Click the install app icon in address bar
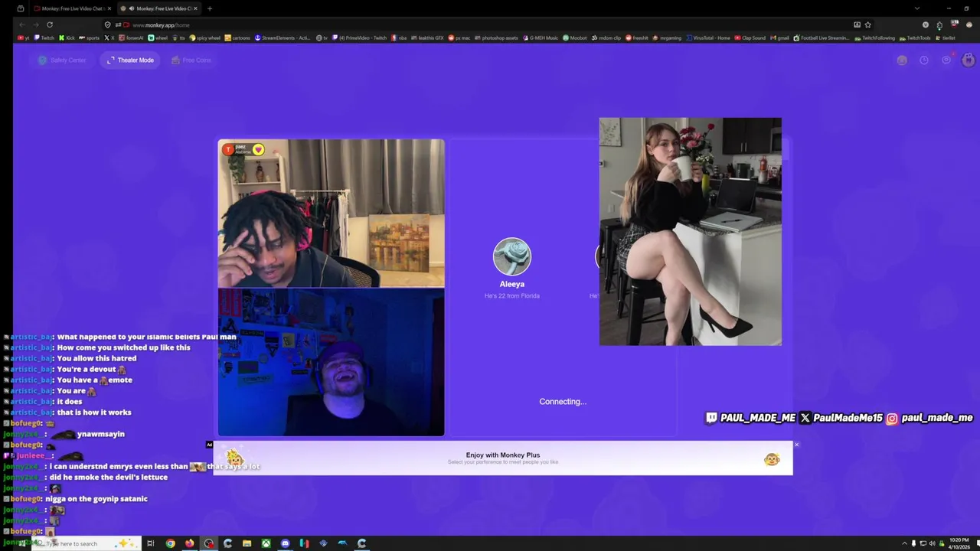The image size is (980, 551). click(x=857, y=24)
